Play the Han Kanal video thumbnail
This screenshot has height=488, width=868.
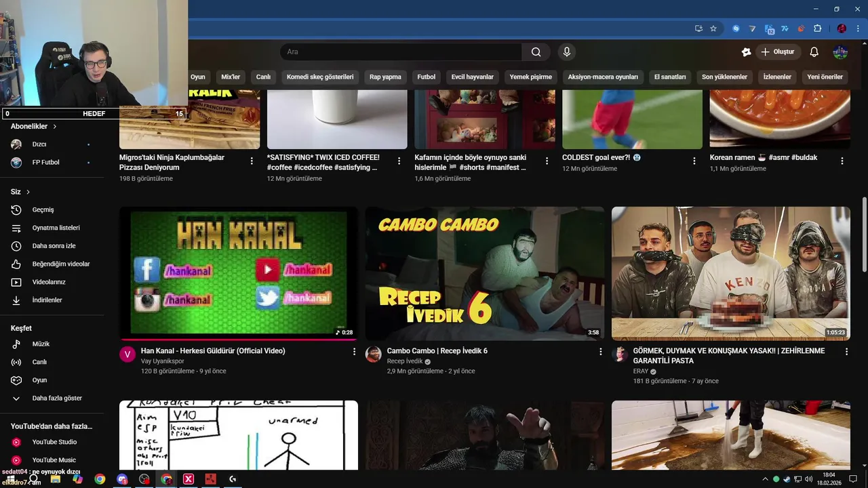tap(239, 273)
